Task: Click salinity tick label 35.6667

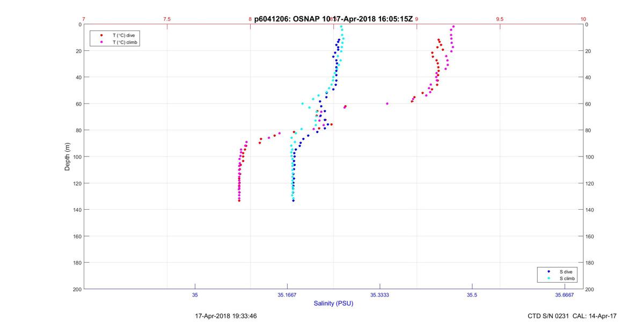Action: 565,294
